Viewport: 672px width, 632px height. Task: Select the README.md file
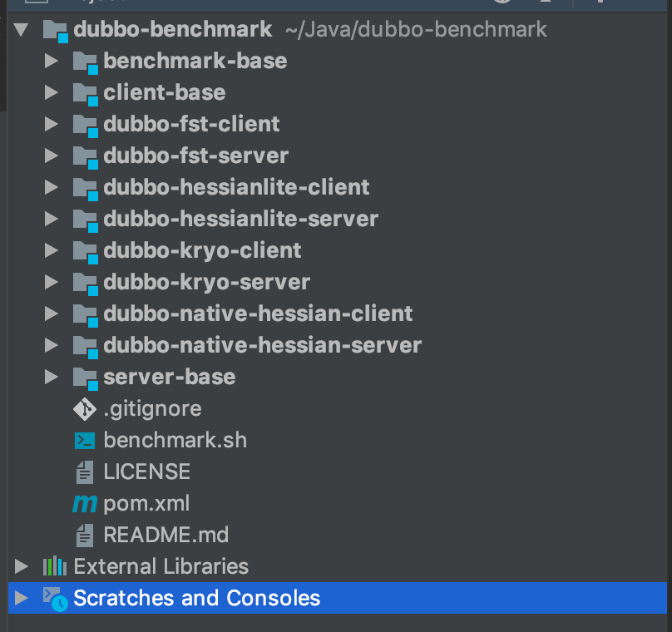166,535
